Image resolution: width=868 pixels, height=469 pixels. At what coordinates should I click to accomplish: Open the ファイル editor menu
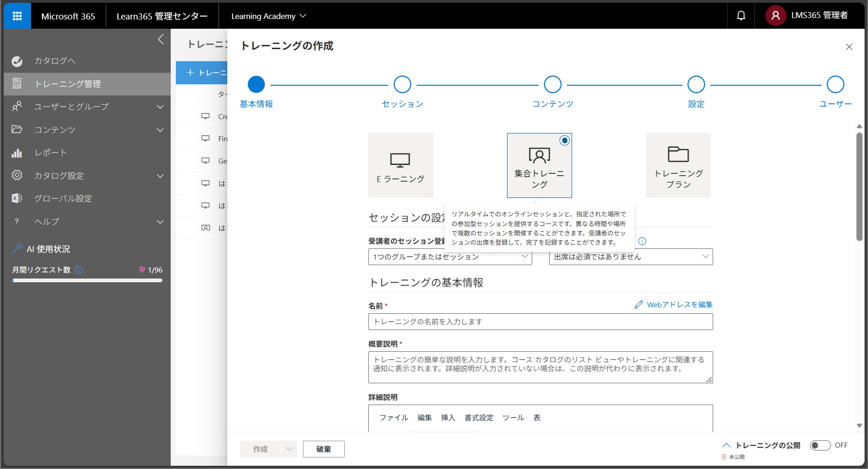394,418
